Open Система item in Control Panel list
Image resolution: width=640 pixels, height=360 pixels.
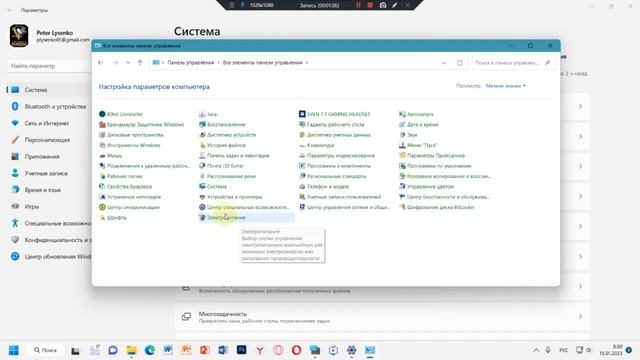coord(213,187)
